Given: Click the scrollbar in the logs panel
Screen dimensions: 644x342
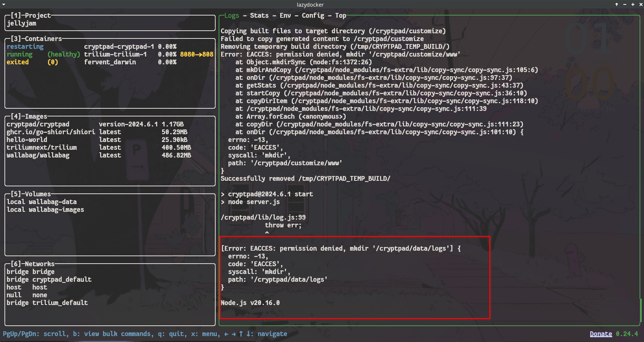Looking at the screenshot, I should (x=641, y=310).
